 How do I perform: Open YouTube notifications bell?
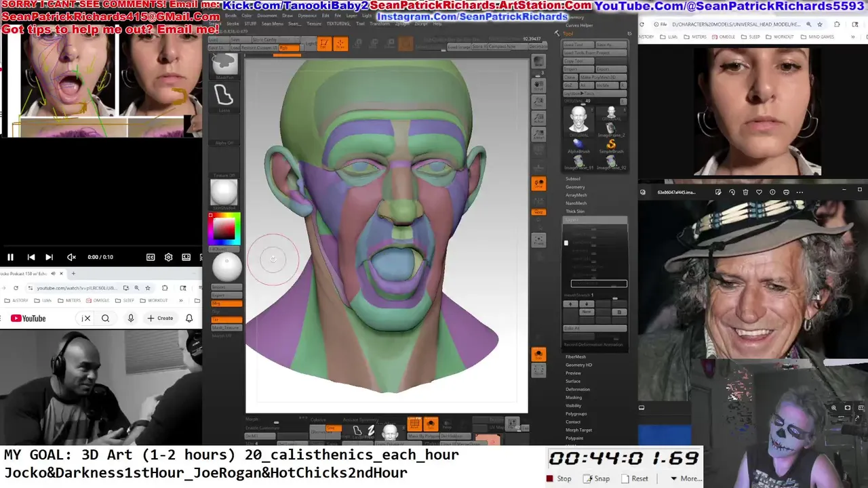tap(189, 318)
